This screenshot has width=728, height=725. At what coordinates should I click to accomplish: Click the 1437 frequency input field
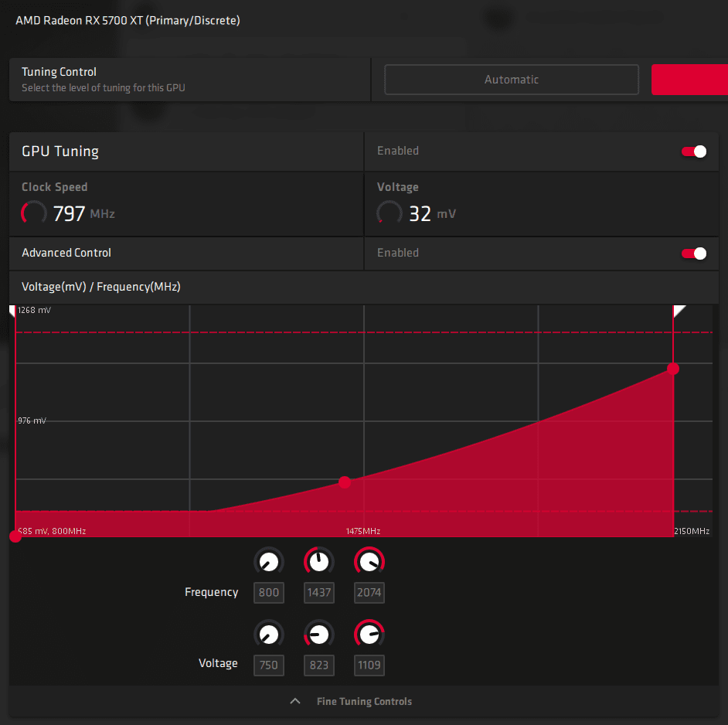[x=319, y=593]
